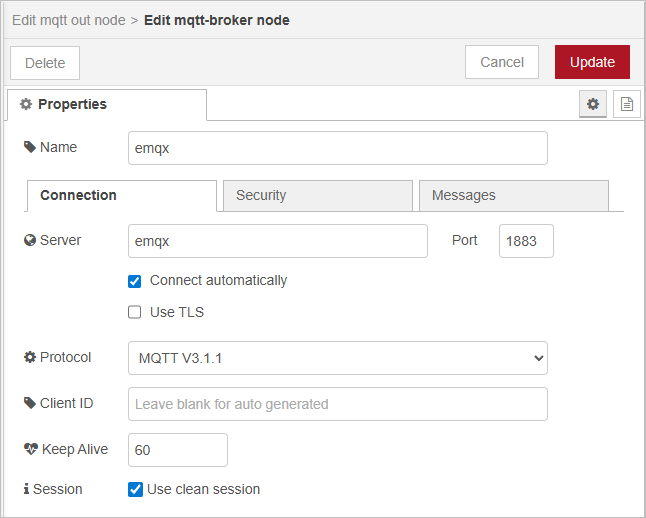Click the Cancel button
This screenshot has width=646, height=518.
pos(502,62)
